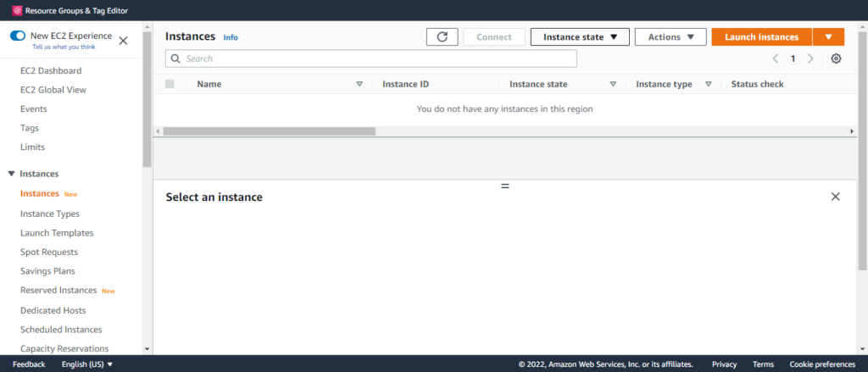
Task: Open Privacy link in footer
Action: point(724,364)
